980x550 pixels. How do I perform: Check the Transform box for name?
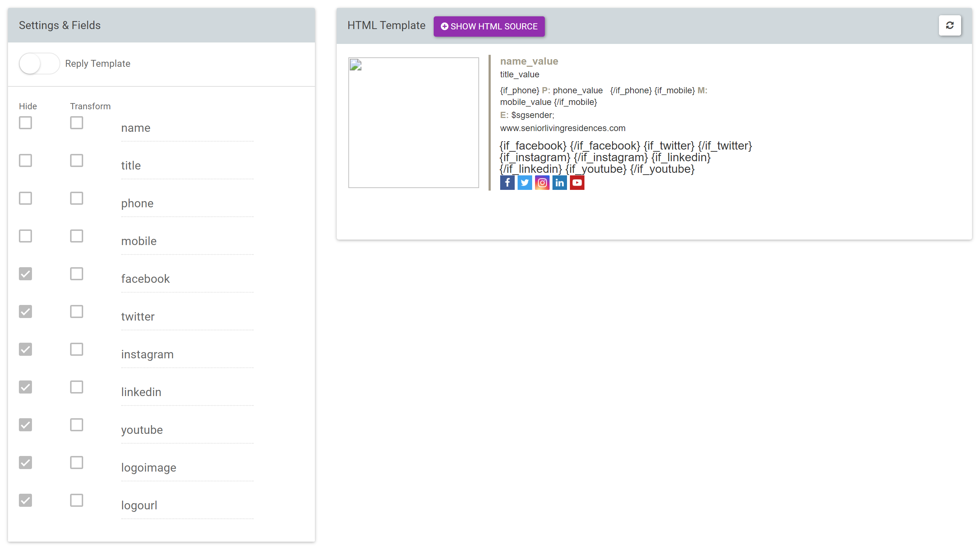(77, 123)
